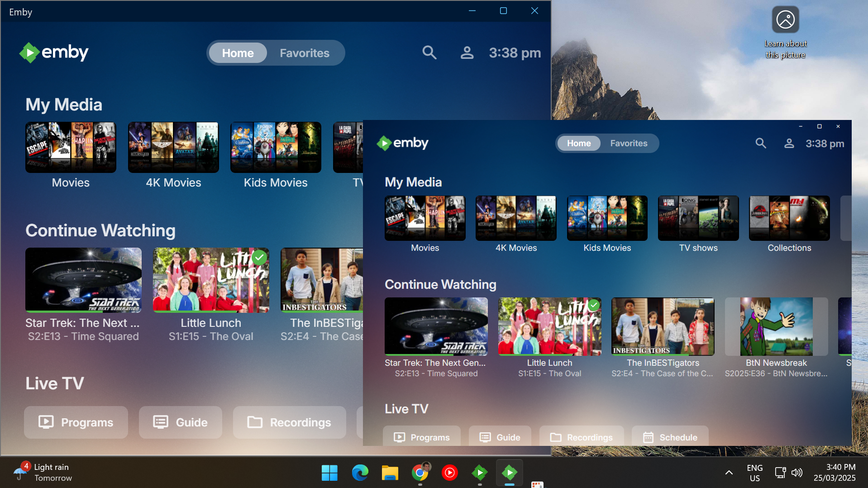
Task: Open the Guide in the large window's Live TV
Action: 181,422
